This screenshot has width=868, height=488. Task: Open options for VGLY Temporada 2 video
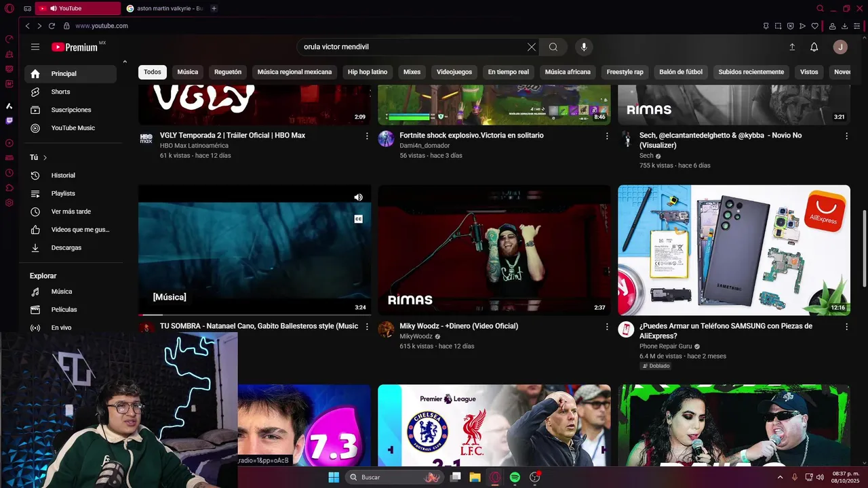[367, 136]
